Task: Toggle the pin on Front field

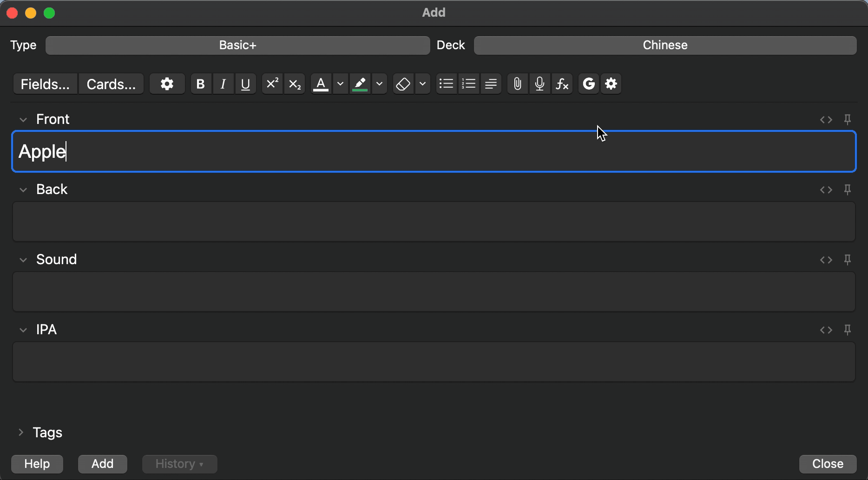Action: 848,120
